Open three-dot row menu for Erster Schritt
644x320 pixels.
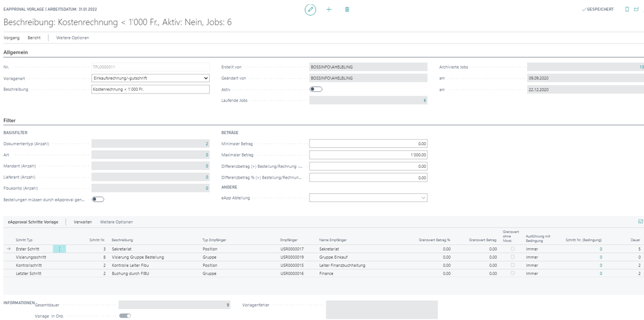pos(60,249)
